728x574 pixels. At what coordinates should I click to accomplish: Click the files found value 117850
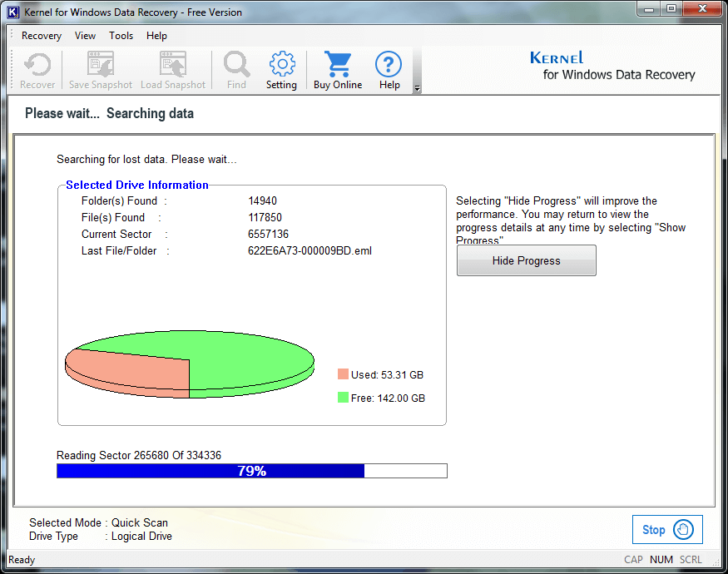tap(265, 217)
